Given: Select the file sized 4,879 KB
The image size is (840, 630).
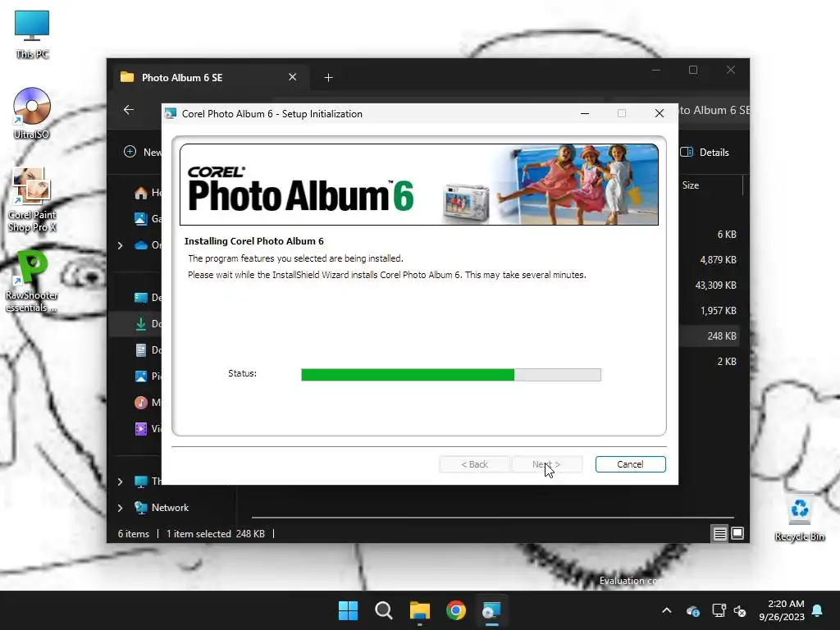Looking at the screenshot, I should click(718, 260).
